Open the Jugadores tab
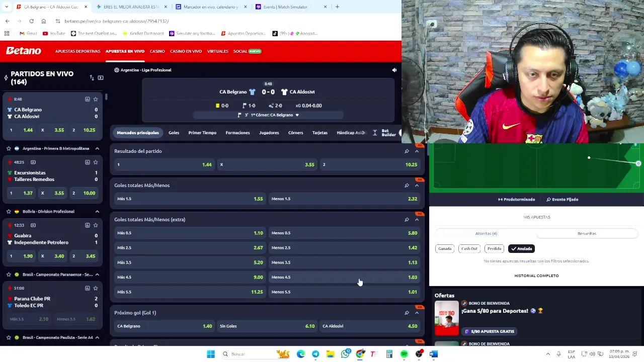This screenshot has height=362, width=644. point(269,133)
